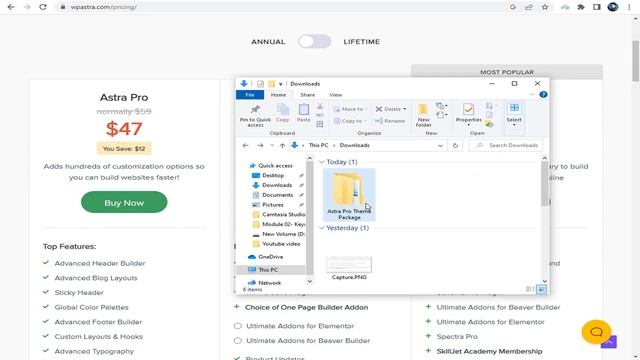Click the browser page vertical scrollbar
The height and width of the screenshot is (360, 640).
[x=636, y=61]
